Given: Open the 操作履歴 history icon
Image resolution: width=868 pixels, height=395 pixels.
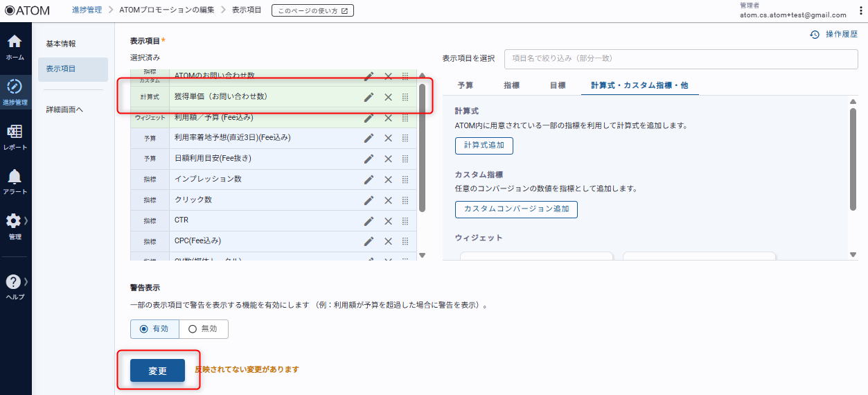Looking at the screenshot, I should 815,35.
